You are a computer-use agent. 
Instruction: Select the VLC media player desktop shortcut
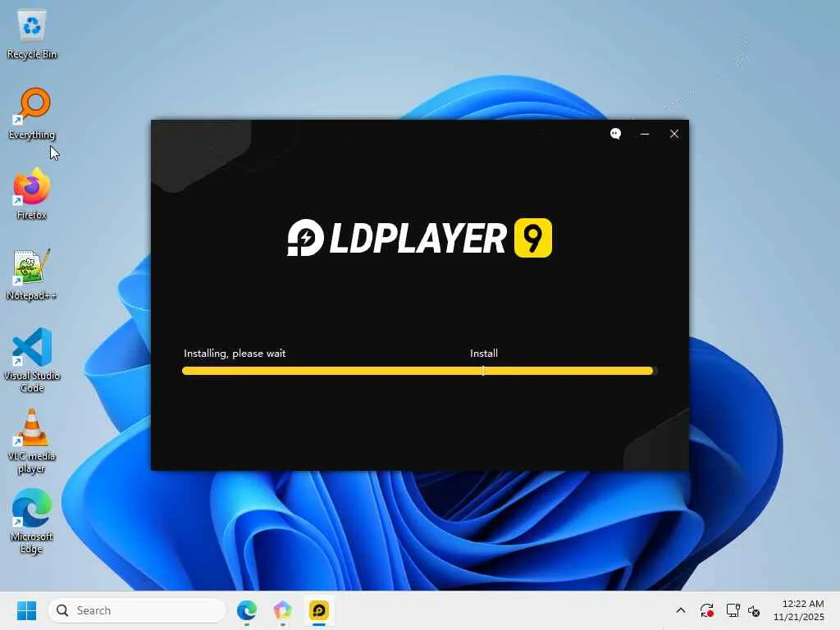pos(32,441)
